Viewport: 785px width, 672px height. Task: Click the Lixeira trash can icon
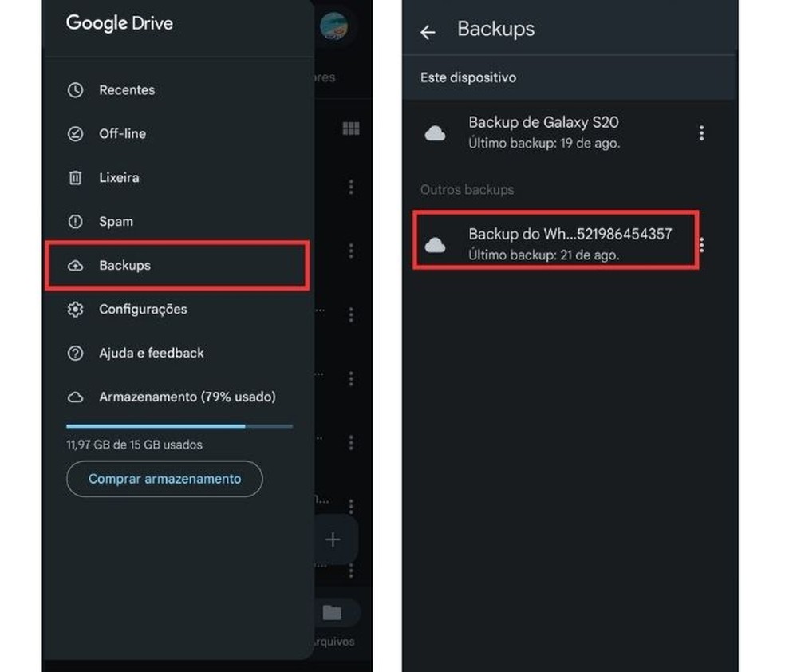click(75, 178)
